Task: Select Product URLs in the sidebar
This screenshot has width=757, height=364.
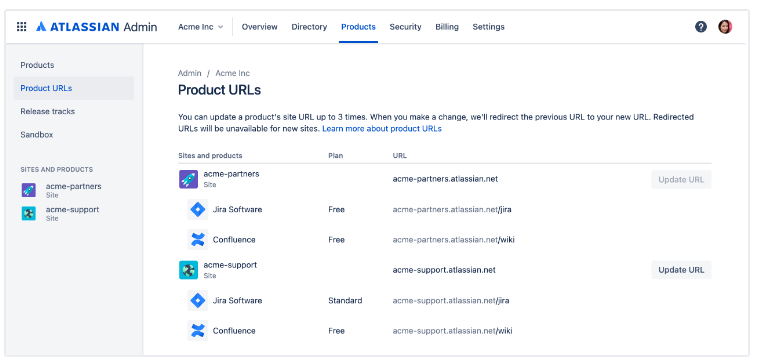Action: tap(73, 88)
